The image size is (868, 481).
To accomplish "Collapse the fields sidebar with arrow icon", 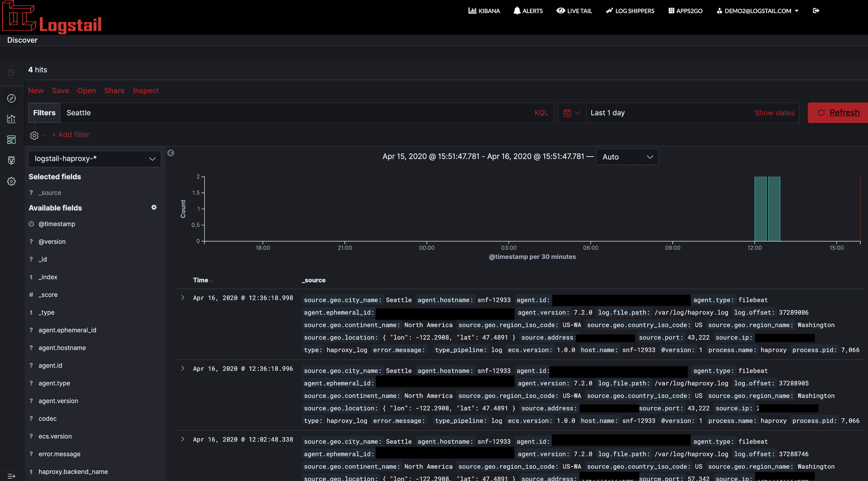I will tap(171, 153).
